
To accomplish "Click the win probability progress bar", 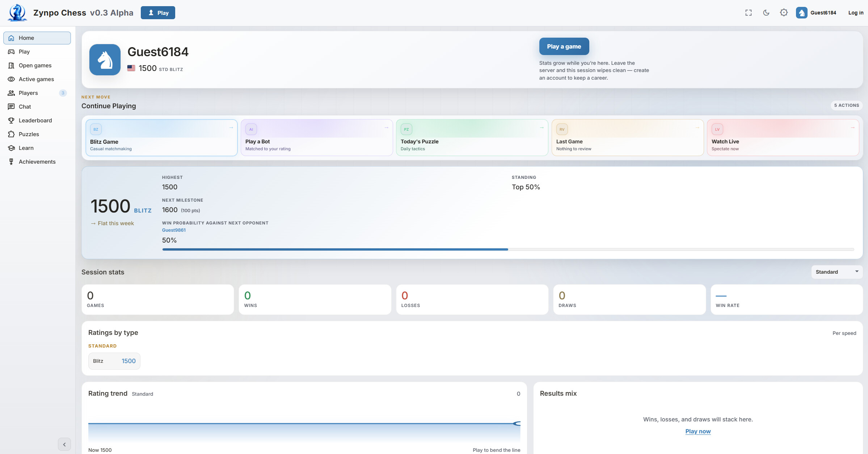I will click(508, 249).
